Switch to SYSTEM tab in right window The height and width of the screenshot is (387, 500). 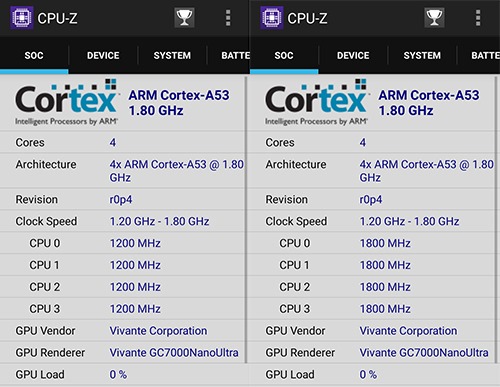tap(422, 55)
